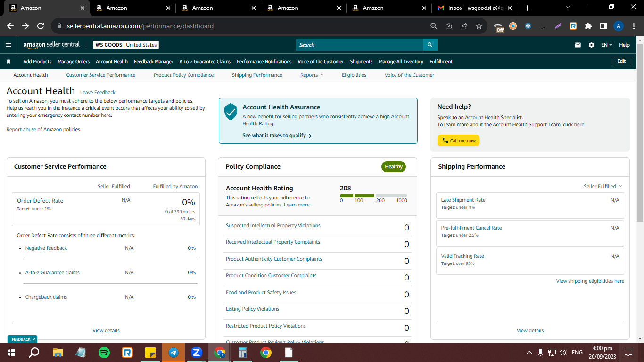Click View shipping eligibilities here link
644x362 pixels.
pyautogui.click(x=590, y=281)
